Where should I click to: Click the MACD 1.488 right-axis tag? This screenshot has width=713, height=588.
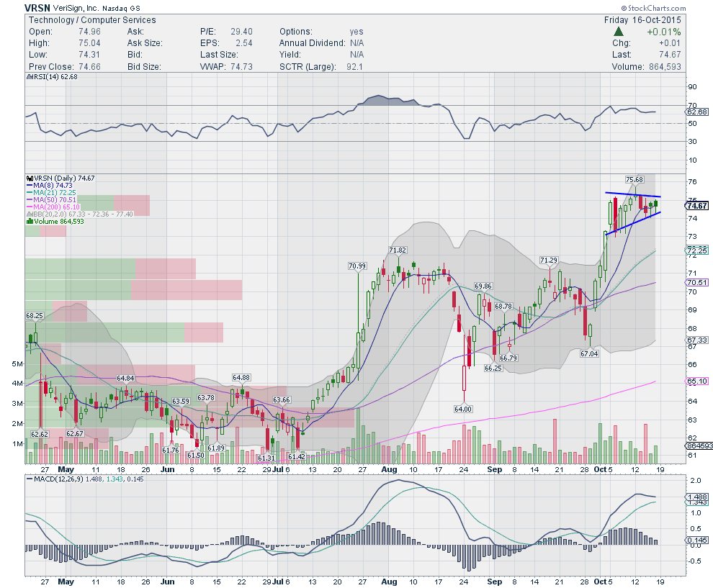tap(697, 497)
